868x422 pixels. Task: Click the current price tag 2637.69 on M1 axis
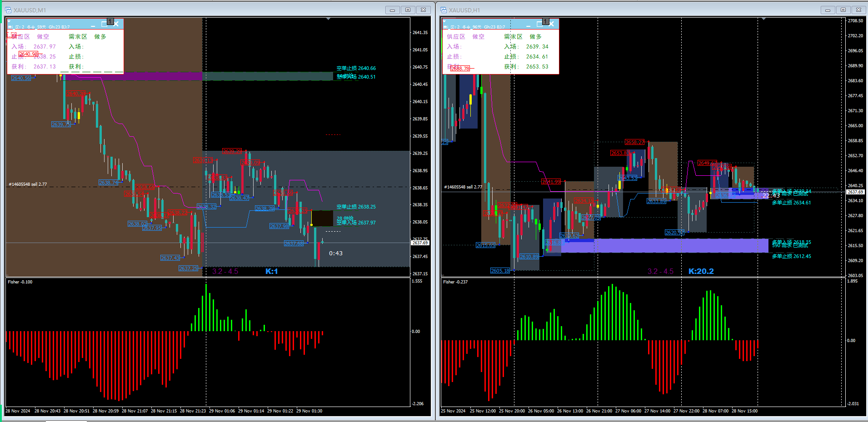pyautogui.click(x=420, y=243)
